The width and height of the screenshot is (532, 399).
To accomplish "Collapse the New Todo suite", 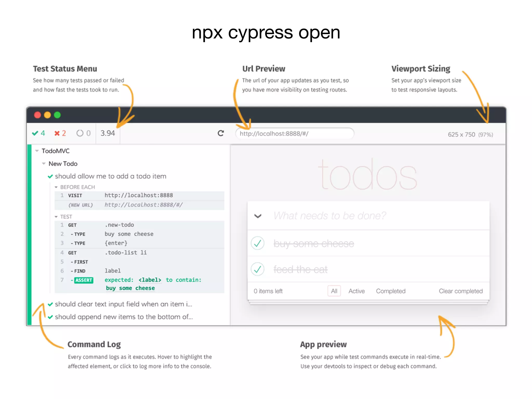I will click(x=44, y=164).
